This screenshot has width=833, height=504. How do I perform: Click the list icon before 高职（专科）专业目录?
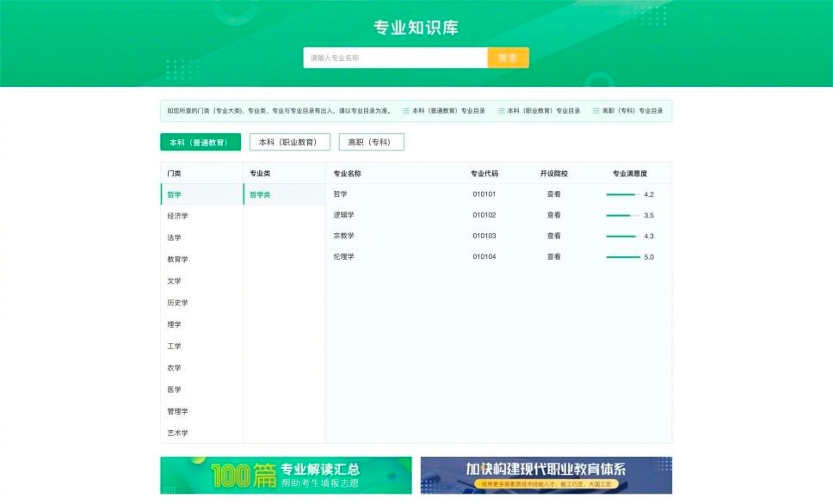pyautogui.click(x=595, y=111)
